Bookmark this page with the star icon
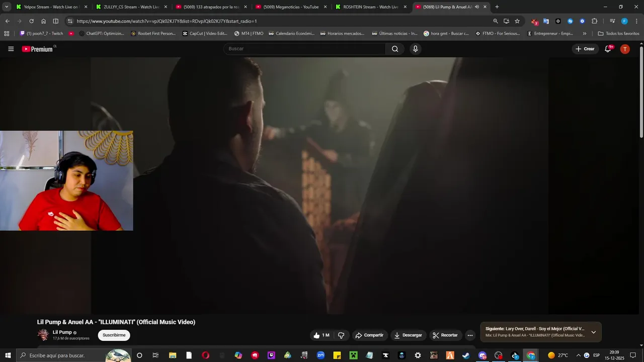This screenshot has height=362, width=644. click(x=517, y=21)
